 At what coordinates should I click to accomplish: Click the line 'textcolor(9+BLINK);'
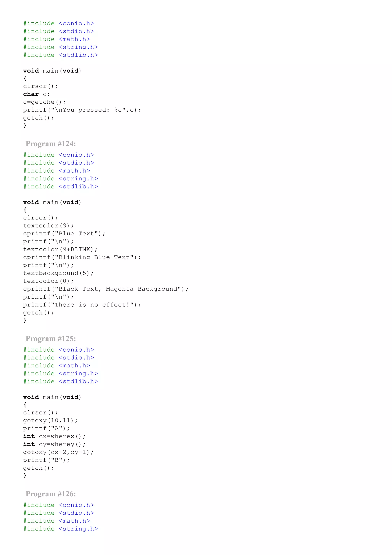click(60, 249)
